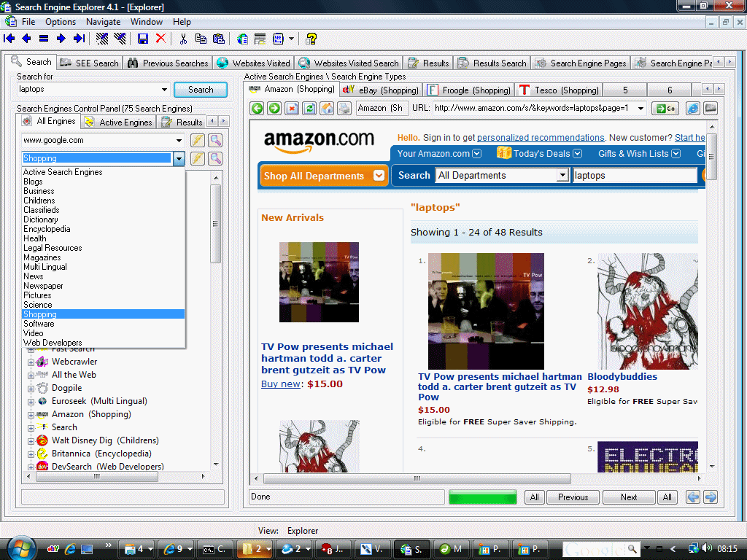Open the Search for laptops dropdown arrow
747x560 pixels.
(164, 90)
